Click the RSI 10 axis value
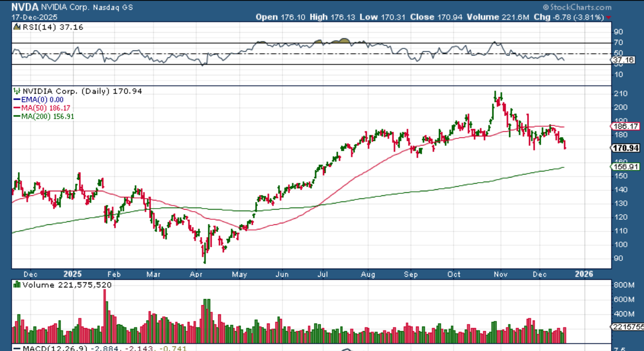Viewport: 644px width, 351px height. 618,74
